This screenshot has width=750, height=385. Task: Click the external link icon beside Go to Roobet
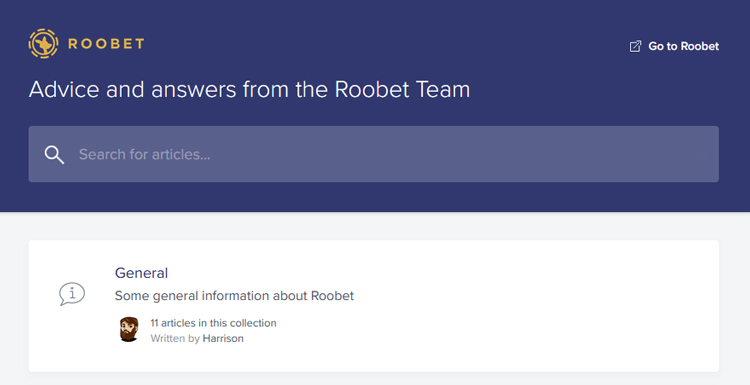point(635,46)
